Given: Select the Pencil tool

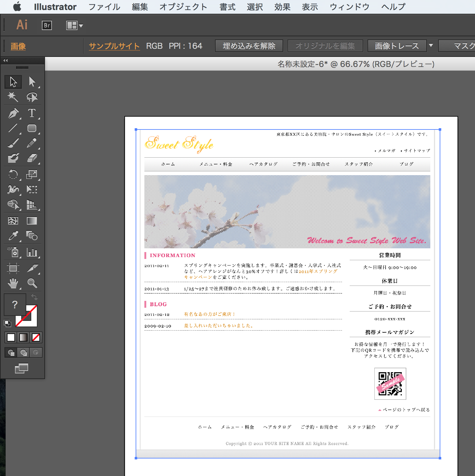Looking at the screenshot, I should click(32, 143).
